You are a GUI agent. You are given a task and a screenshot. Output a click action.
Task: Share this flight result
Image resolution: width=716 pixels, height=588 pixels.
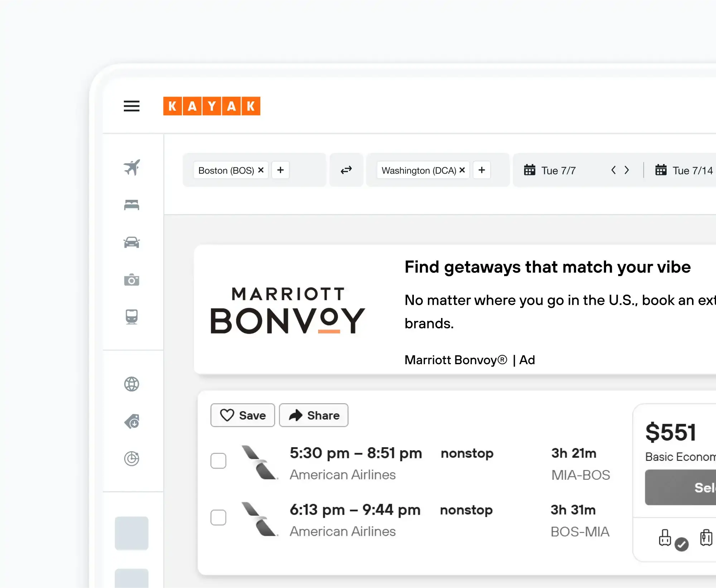(x=314, y=415)
